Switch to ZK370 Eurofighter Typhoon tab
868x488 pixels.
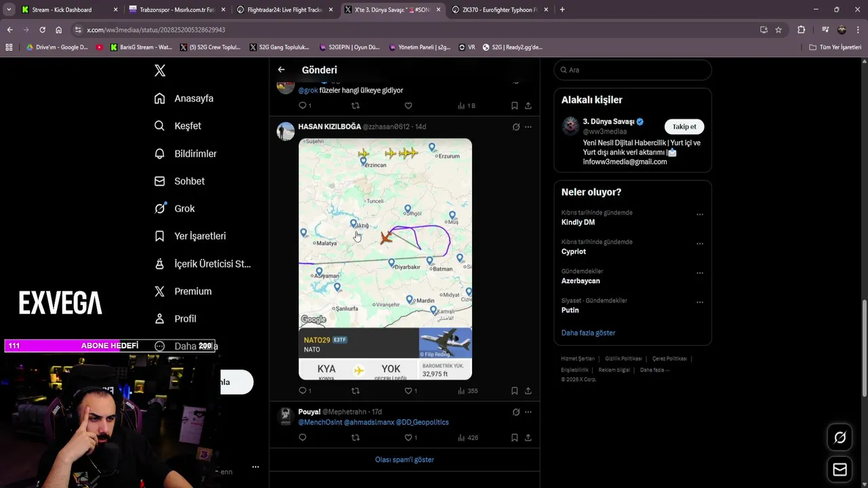(500, 9)
